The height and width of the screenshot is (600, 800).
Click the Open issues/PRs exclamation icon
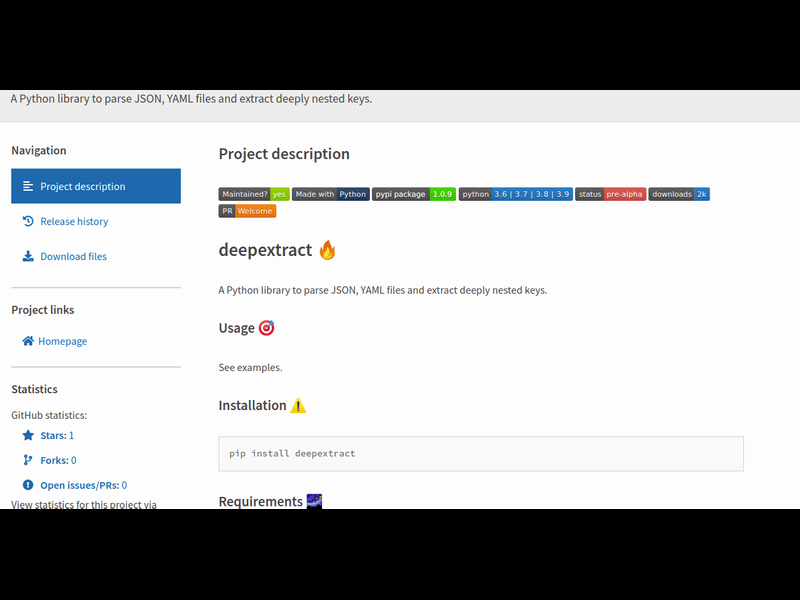28,485
